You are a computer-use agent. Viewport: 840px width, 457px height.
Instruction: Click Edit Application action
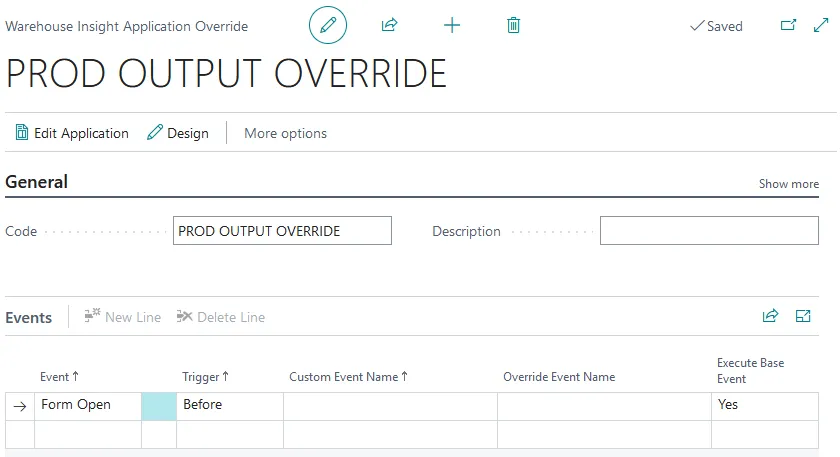72,133
